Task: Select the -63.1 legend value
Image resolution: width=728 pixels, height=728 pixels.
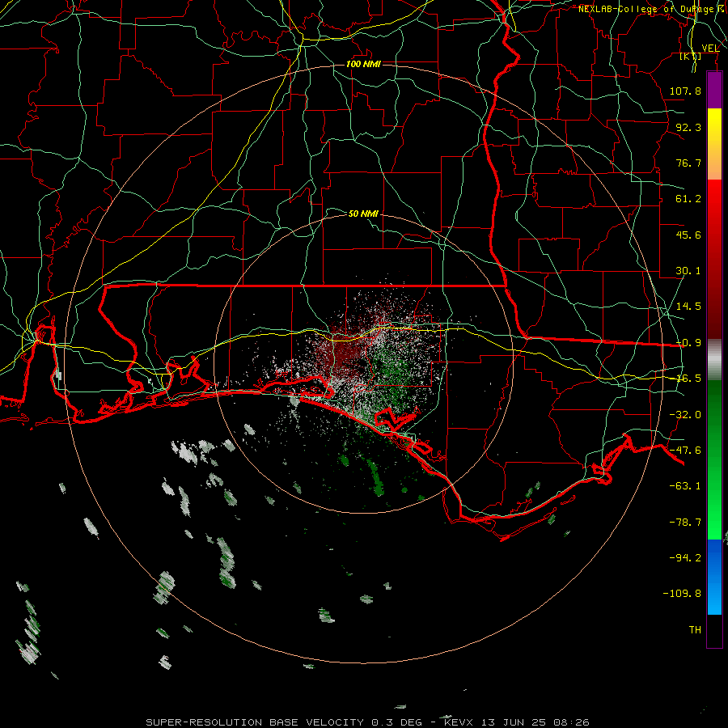Action: point(685,486)
